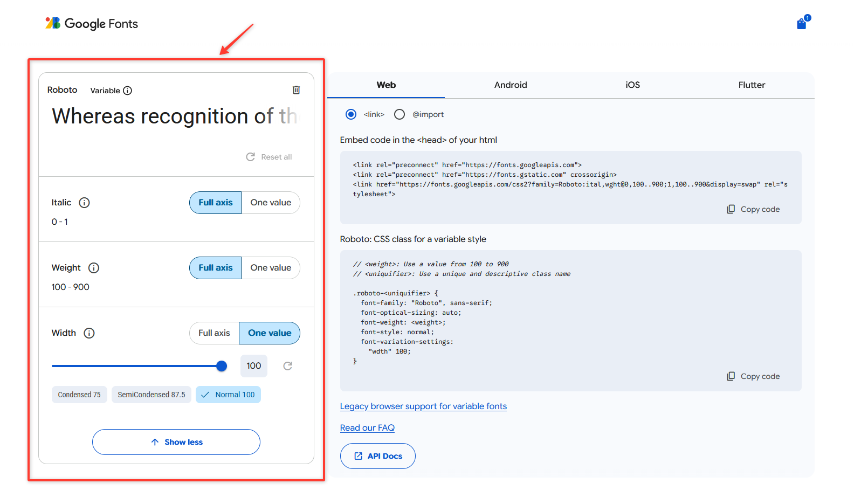
Task: Select the @import radio option
Action: (400, 114)
